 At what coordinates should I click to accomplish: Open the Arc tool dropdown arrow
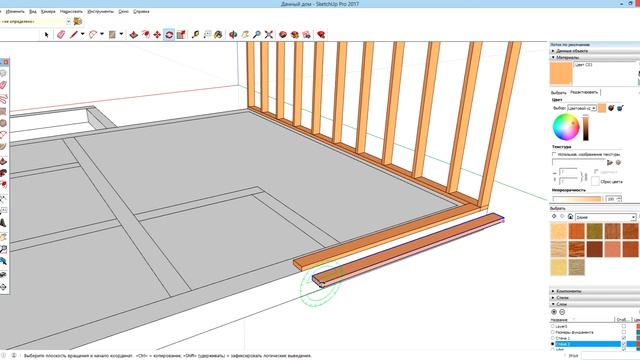click(102, 34)
